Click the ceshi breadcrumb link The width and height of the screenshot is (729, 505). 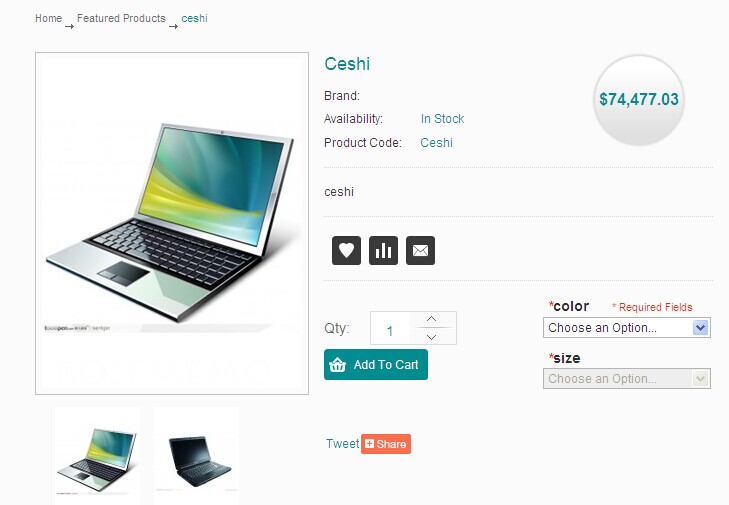pos(194,18)
